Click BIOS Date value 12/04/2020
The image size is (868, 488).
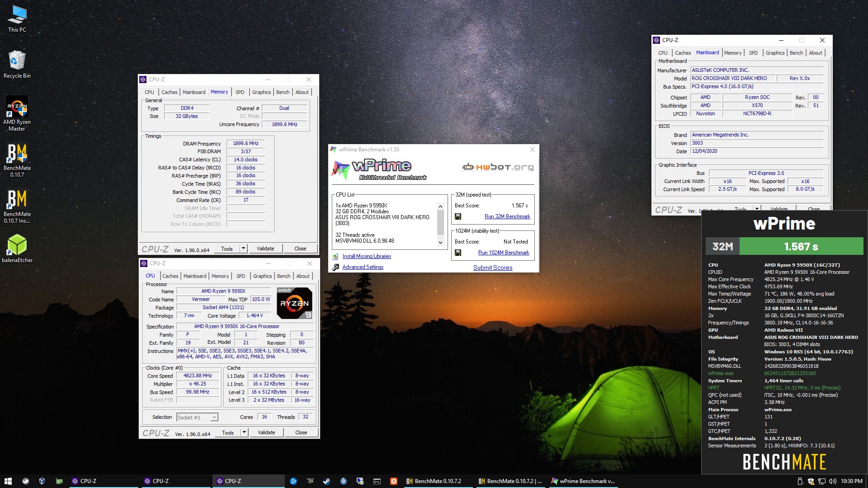(757, 151)
